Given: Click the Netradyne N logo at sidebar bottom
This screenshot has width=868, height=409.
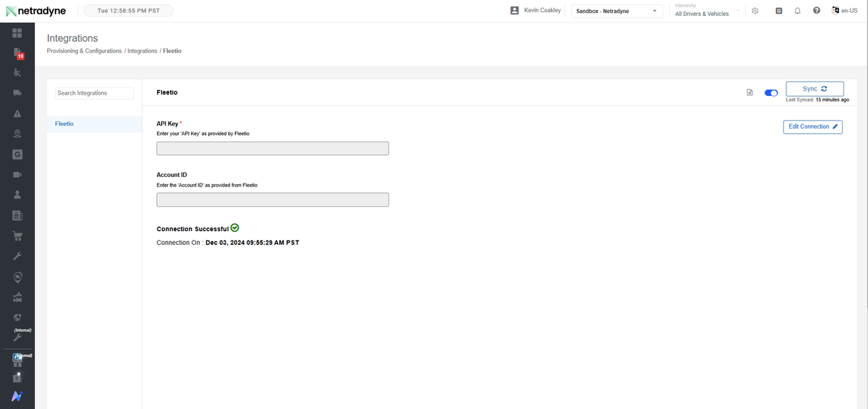Looking at the screenshot, I should click(17, 396).
